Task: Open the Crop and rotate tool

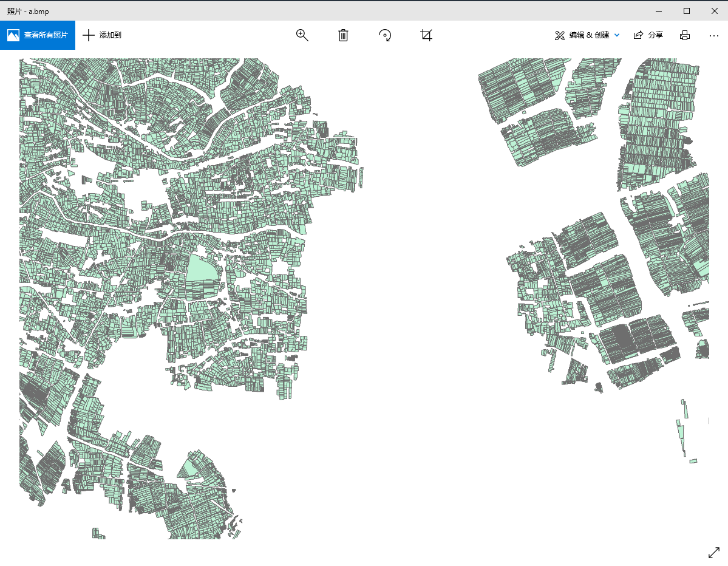Action: point(426,35)
